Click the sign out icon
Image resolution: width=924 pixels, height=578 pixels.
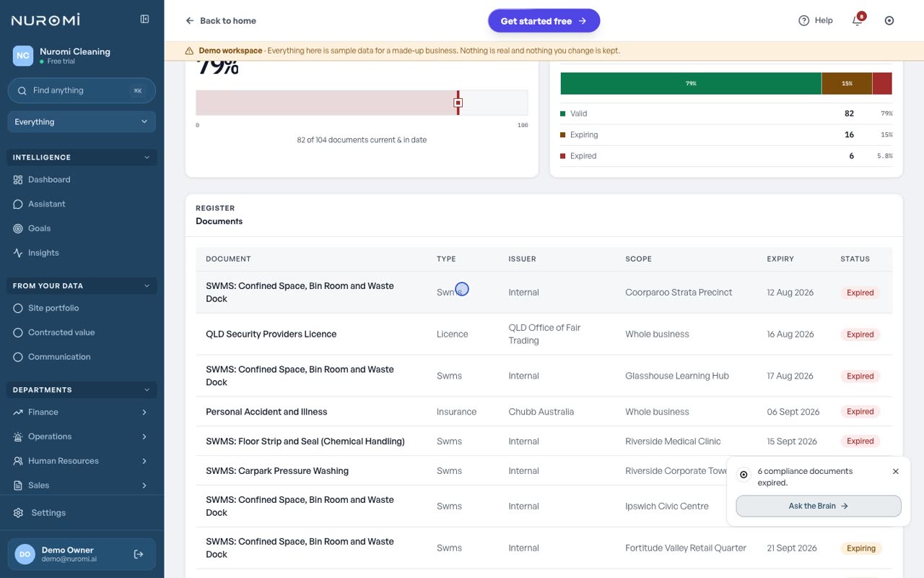pos(139,554)
